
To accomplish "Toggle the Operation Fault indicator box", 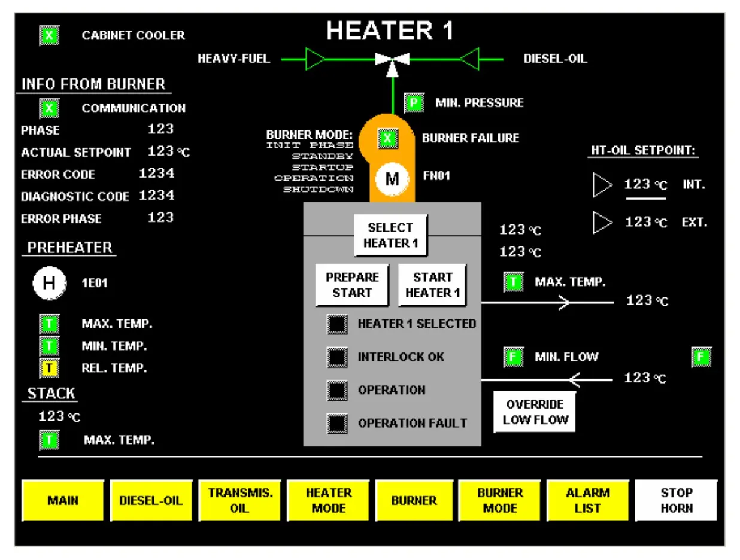I will click(x=337, y=423).
